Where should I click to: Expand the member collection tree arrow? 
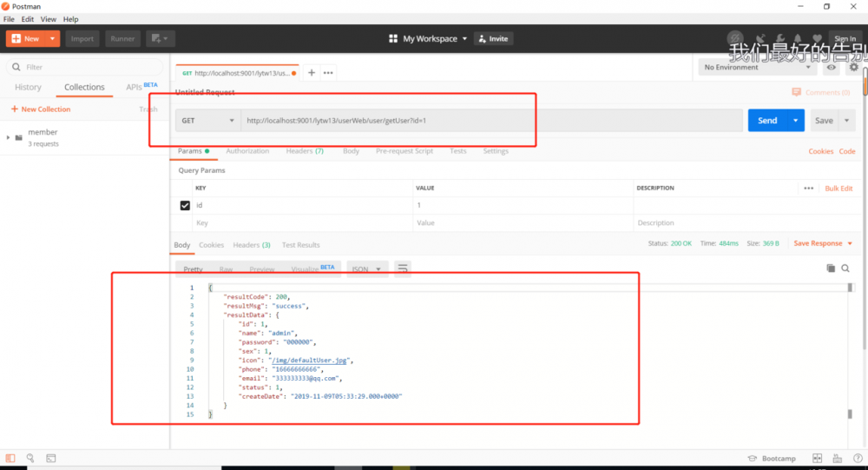(8, 137)
